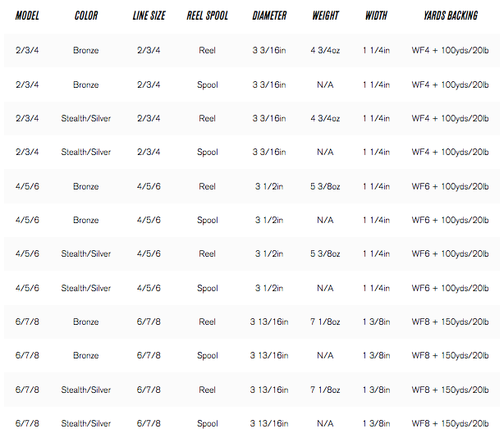Click 4 3/4oz weight in Bronze 2/3/4 Reel row
504x438 pixels.
click(x=325, y=51)
